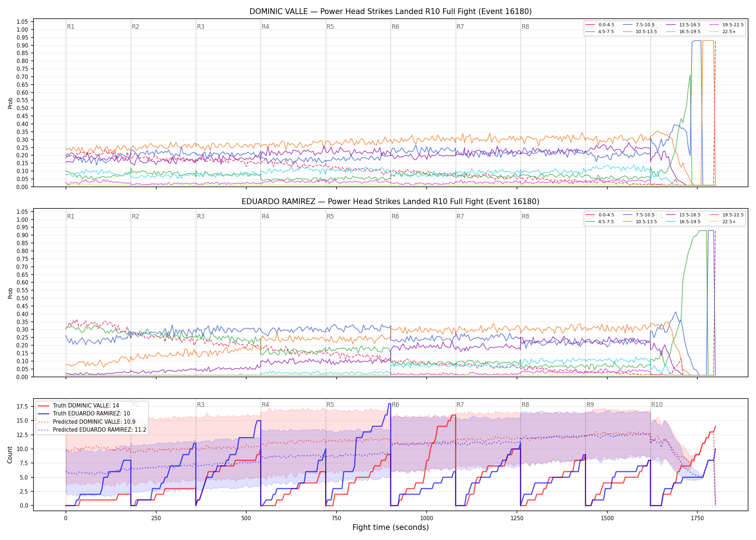Click the R4 round marker in top chart
This screenshot has width=756, height=540.
(265, 27)
